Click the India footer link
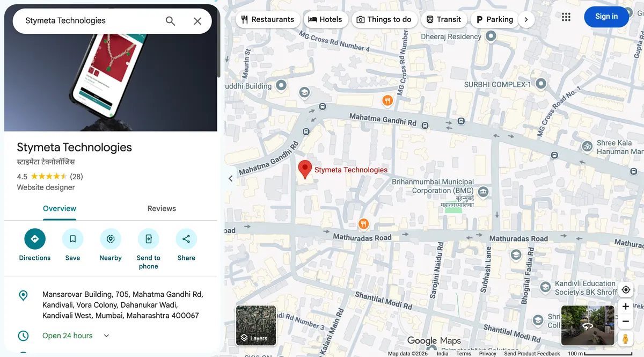 [443, 353]
